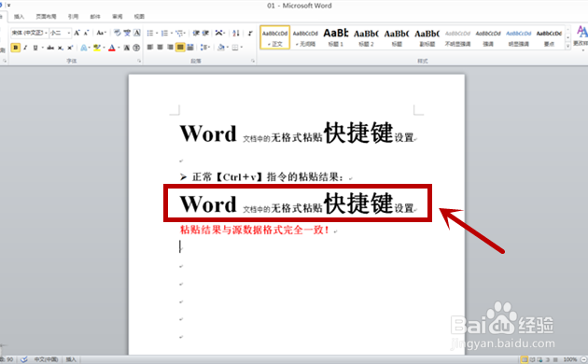
Task: Apply Bullets list icon
Action: click(150, 33)
